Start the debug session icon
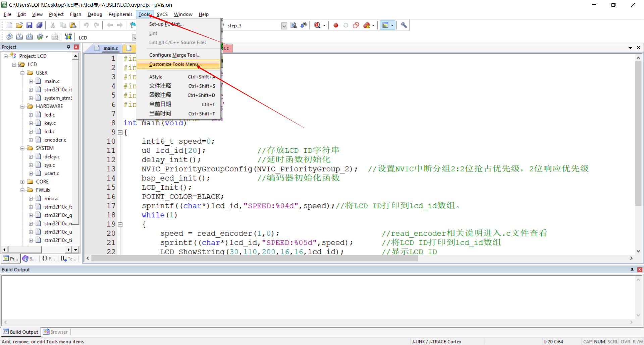The width and height of the screenshot is (644, 345). (x=317, y=25)
